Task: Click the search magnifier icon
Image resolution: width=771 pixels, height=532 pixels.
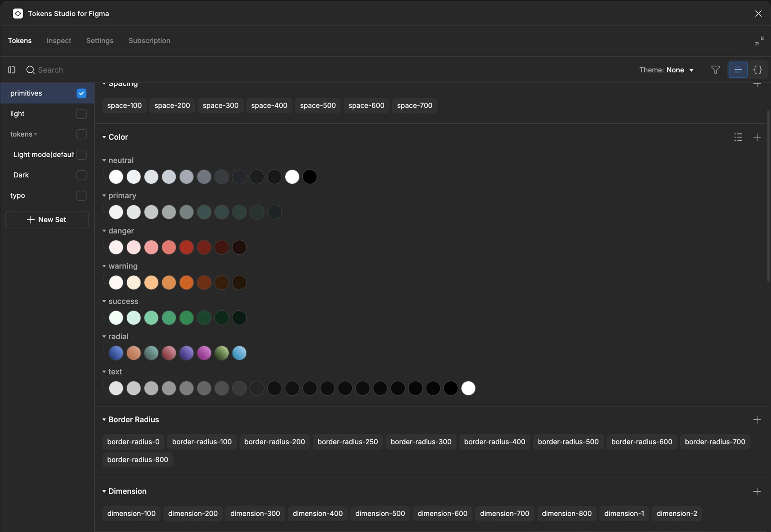Action: pos(30,70)
